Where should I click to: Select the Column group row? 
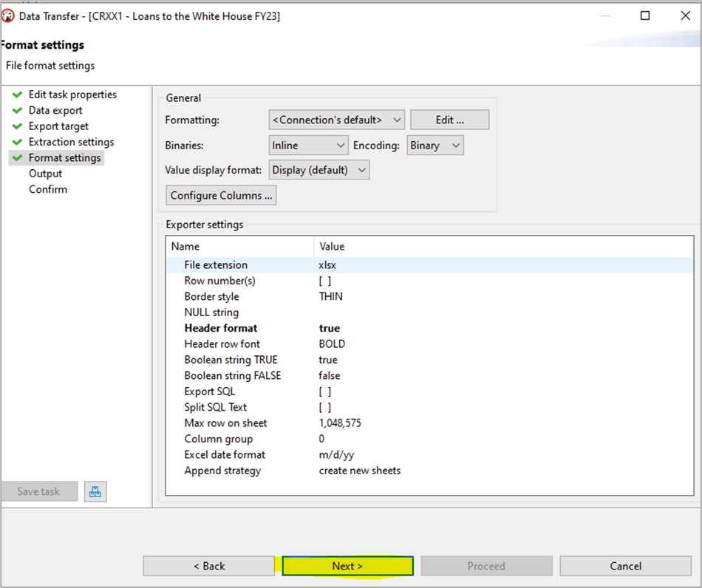[x=430, y=439]
